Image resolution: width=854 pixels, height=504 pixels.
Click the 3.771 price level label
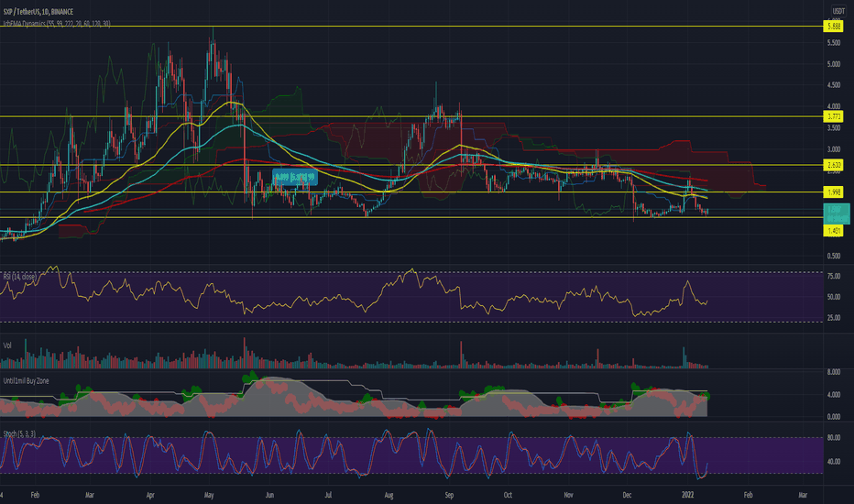pyautogui.click(x=833, y=116)
